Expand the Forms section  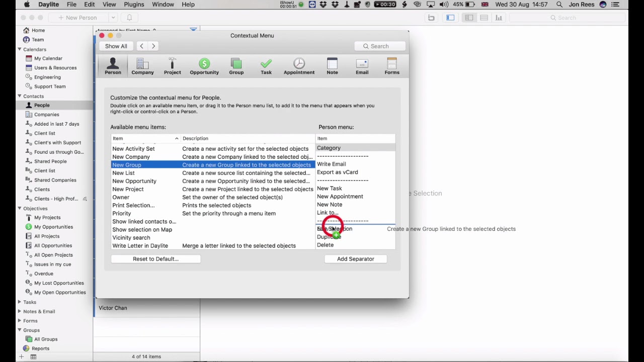pyautogui.click(x=19, y=321)
